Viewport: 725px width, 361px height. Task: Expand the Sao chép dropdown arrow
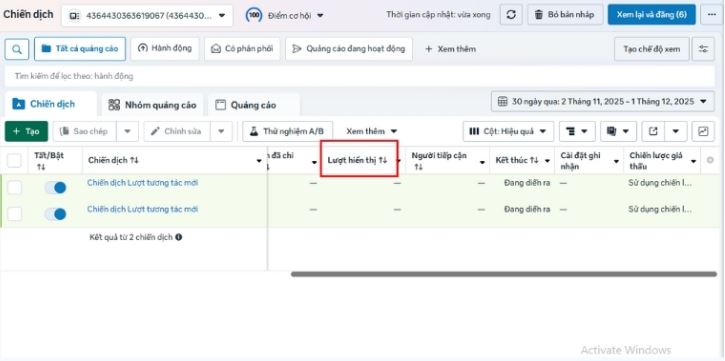[127, 131]
